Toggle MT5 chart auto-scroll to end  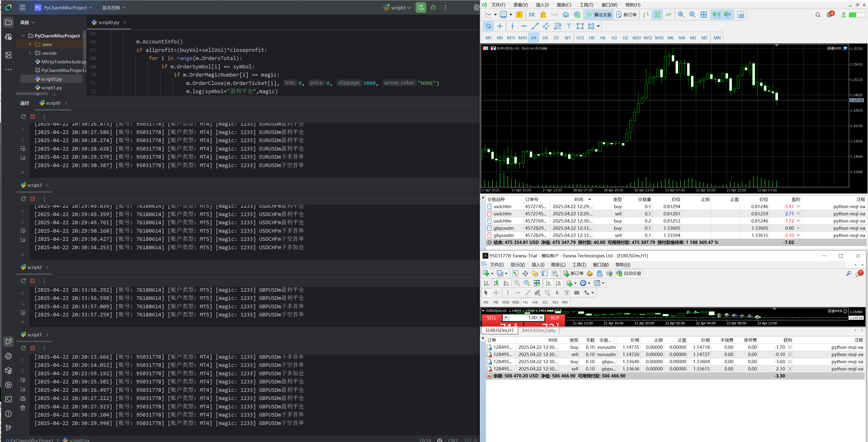click(716, 14)
